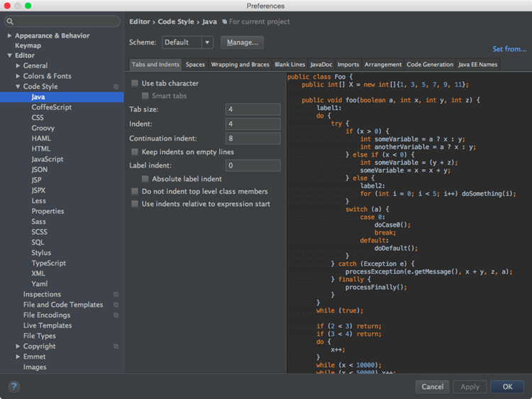The image size is (532, 399).
Task: Select CSS code style
Action: click(38, 118)
